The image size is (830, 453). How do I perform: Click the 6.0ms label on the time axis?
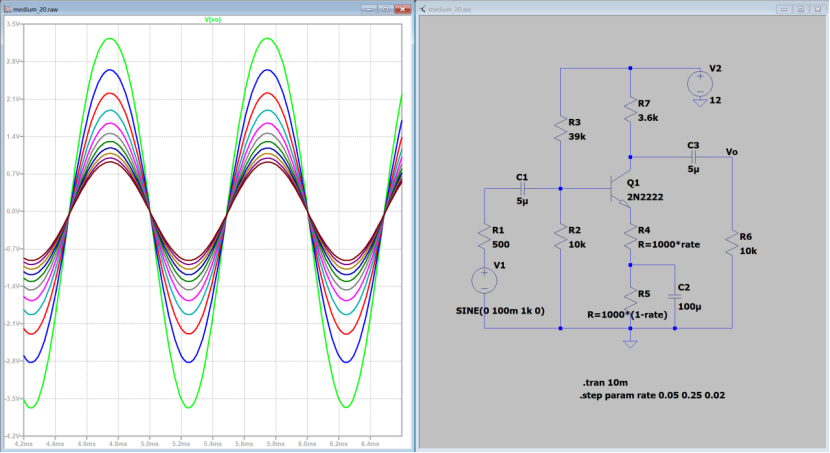(307, 444)
